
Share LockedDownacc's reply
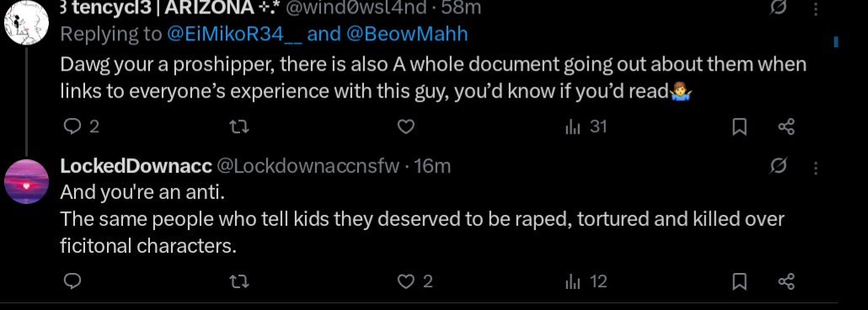pos(786,281)
